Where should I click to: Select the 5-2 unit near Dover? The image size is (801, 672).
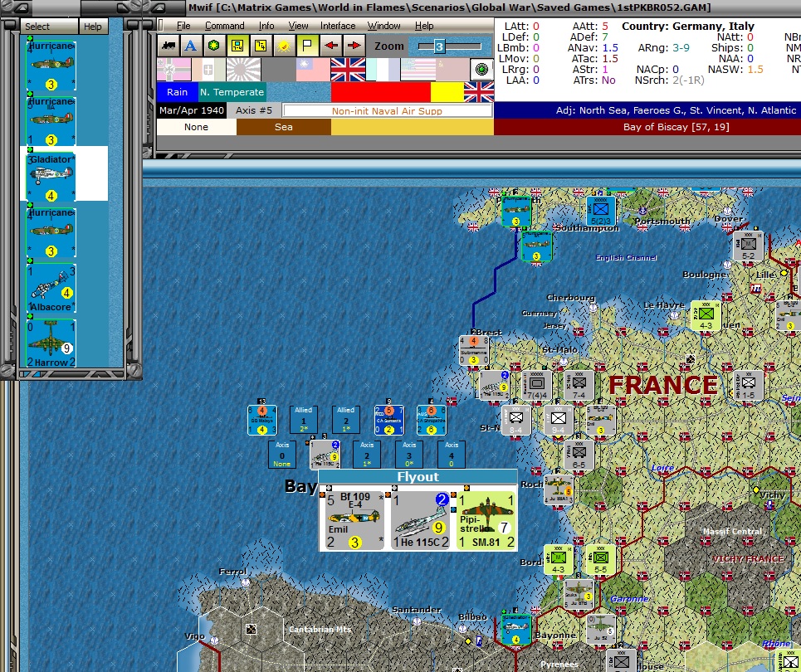tap(748, 246)
